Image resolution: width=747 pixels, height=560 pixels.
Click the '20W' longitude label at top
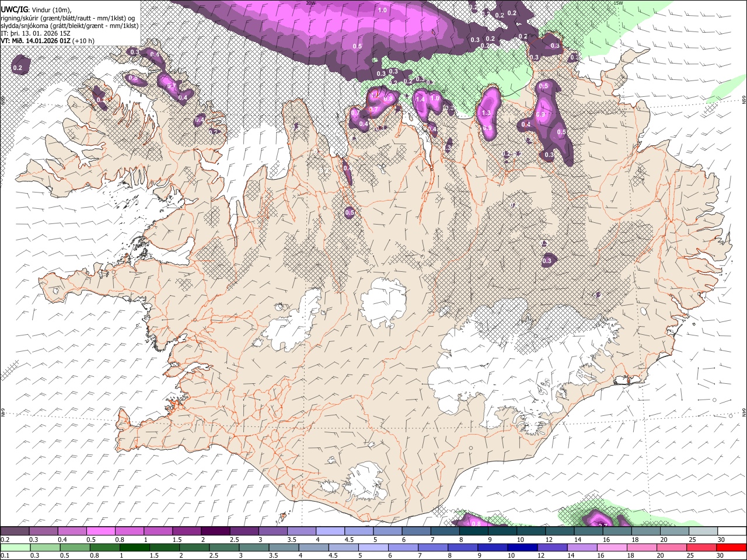311,3
